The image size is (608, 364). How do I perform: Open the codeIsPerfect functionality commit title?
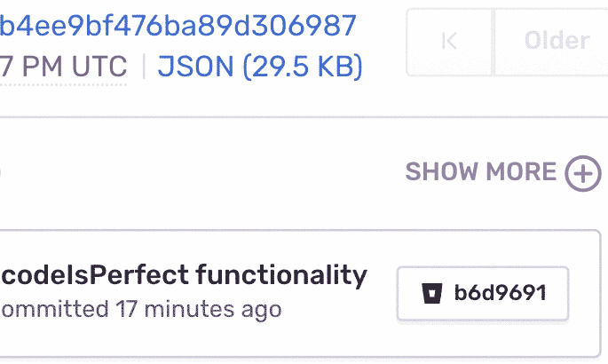pyautogui.click(x=184, y=276)
